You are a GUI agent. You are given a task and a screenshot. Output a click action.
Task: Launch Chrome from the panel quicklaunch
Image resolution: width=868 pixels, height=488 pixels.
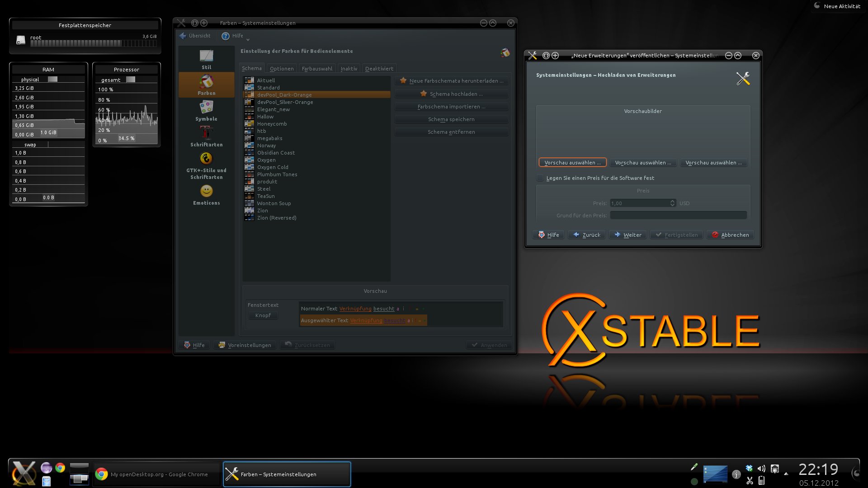click(x=60, y=468)
